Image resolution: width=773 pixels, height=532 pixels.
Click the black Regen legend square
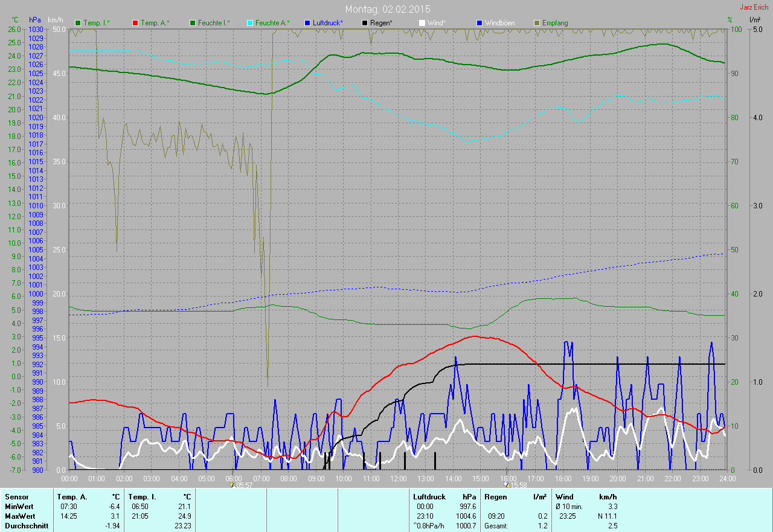pyautogui.click(x=365, y=23)
